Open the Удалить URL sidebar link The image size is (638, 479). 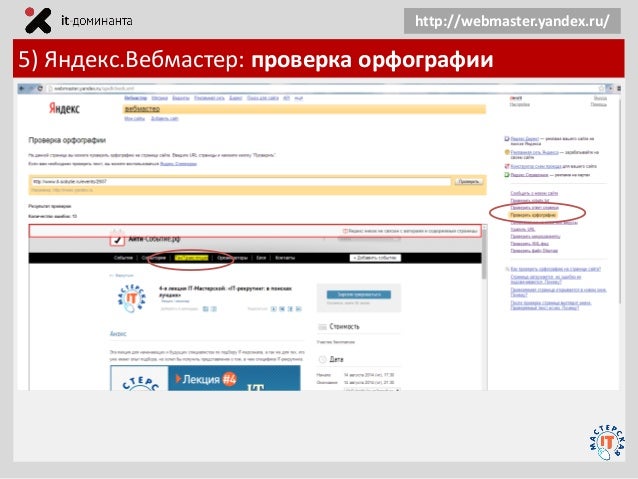[523, 230]
